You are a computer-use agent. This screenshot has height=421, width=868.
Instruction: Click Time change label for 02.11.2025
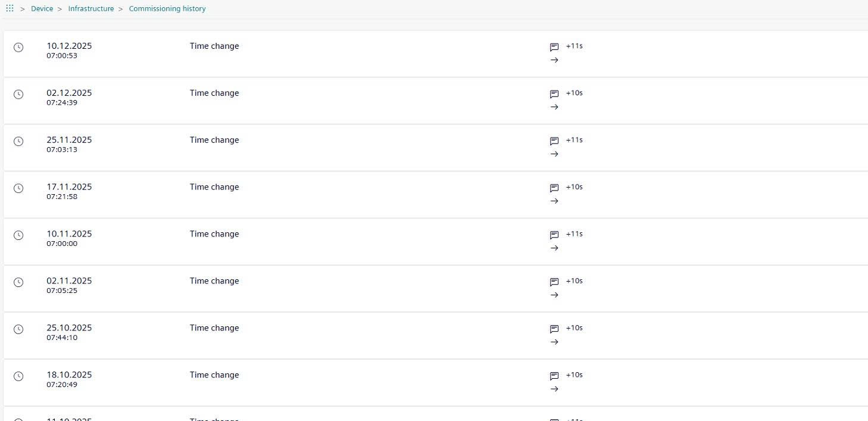pyautogui.click(x=214, y=281)
